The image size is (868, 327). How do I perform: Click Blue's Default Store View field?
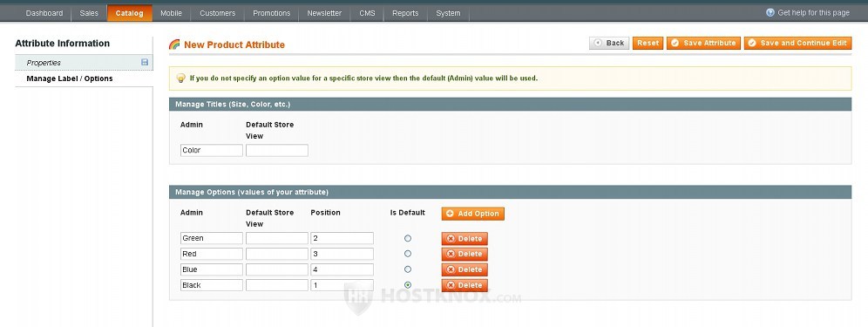[277, 269]
